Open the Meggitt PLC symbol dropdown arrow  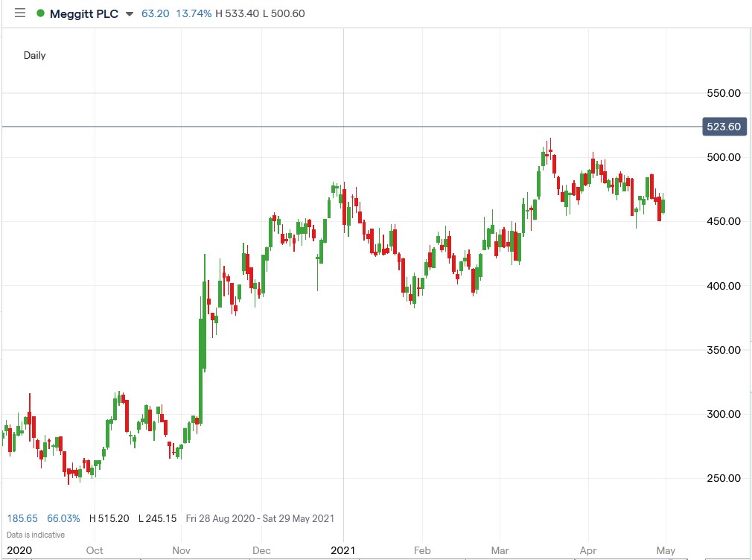(130, 13)
